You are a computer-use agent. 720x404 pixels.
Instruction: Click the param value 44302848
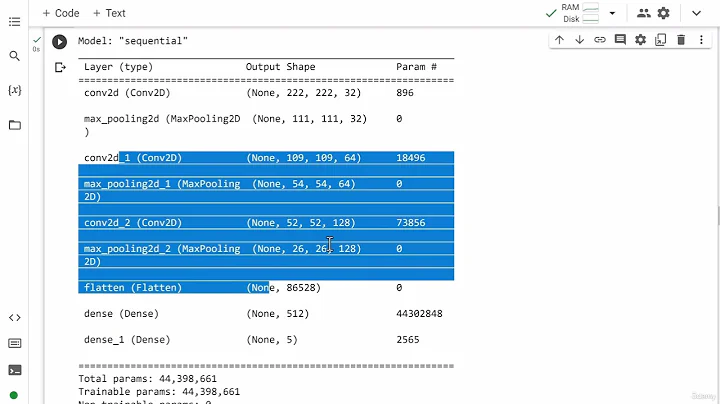(419, 314)
